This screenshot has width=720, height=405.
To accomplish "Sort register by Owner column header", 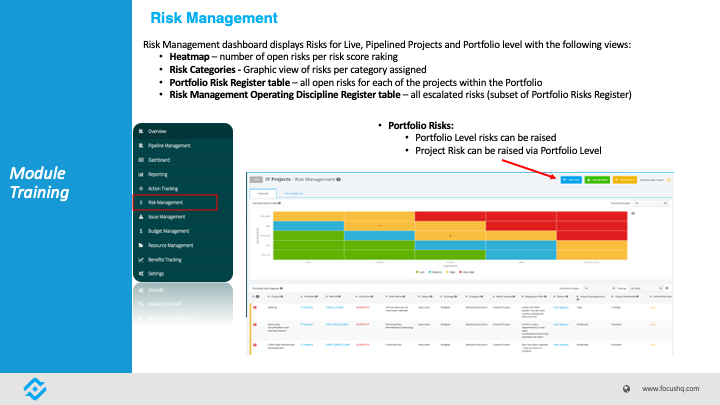I will [561, 297].
